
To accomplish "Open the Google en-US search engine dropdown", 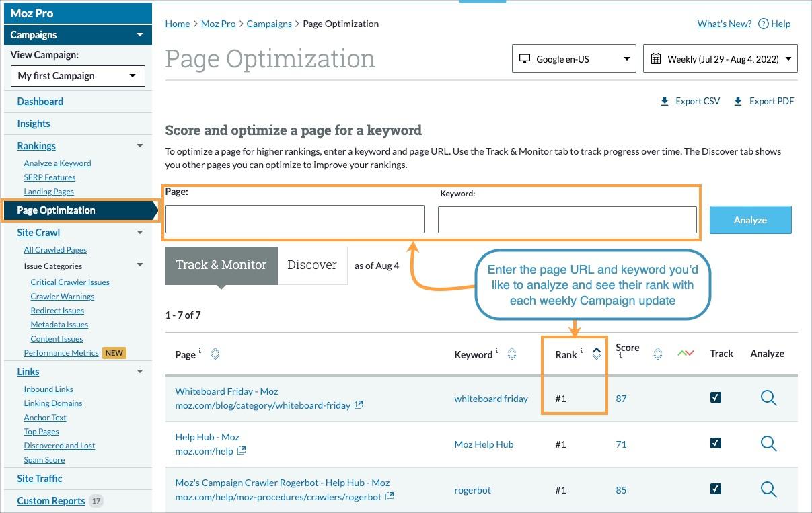I will point(573,58).
